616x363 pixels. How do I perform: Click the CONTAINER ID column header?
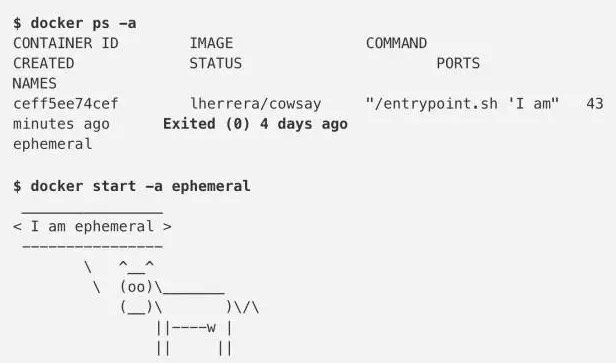[66, 43]
